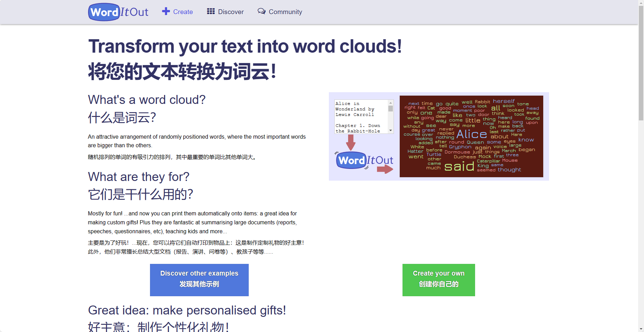
Task: Click the word 'Gryphon' in the cloud
Action: [460, 147]
